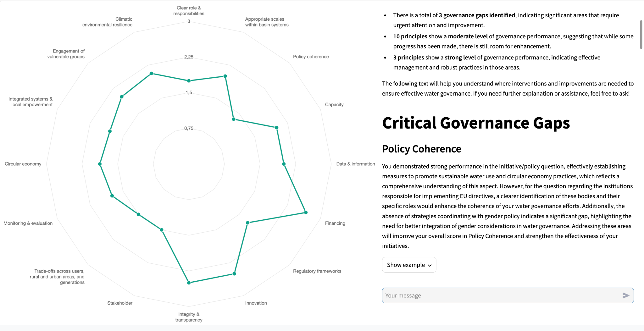Click the Engagement of vulnerable groups label

(66, 54)
